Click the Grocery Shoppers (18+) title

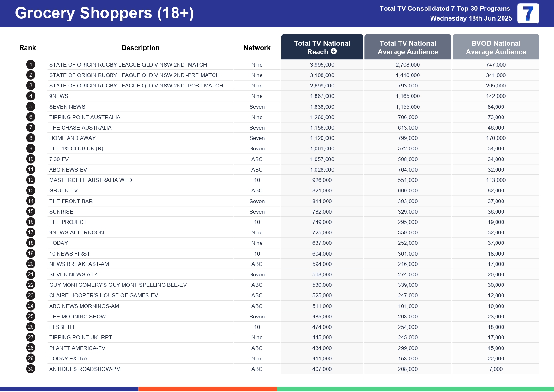point(105,13)
